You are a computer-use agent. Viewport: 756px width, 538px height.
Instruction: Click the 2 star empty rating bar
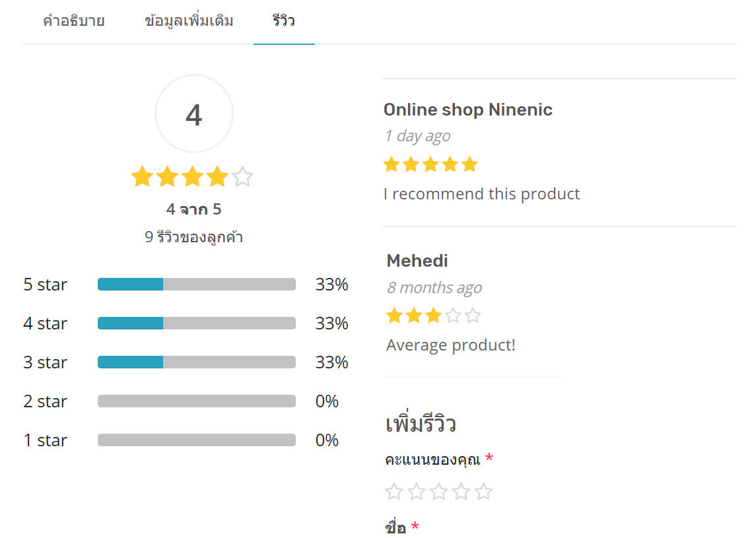click(x=197, y=401)
